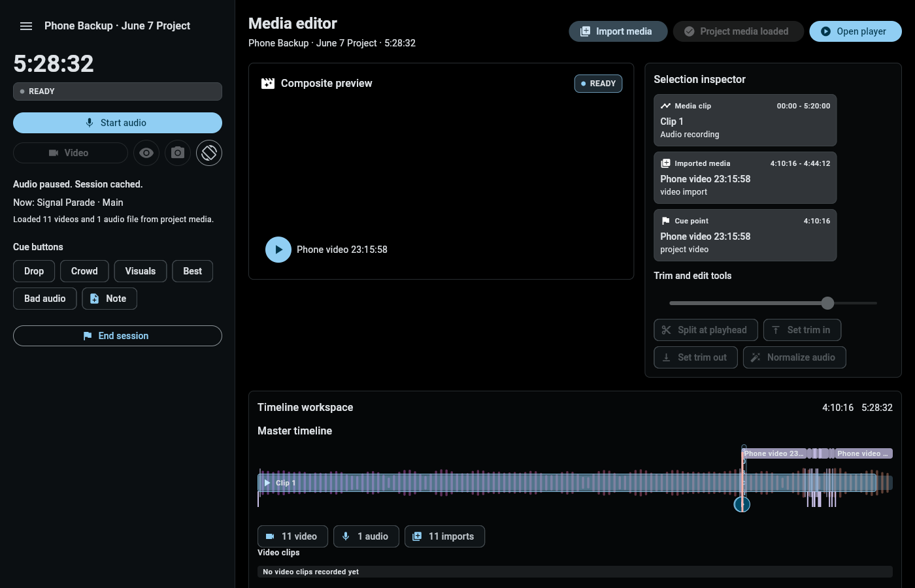Add a Visuals cue

click(141, 271)
